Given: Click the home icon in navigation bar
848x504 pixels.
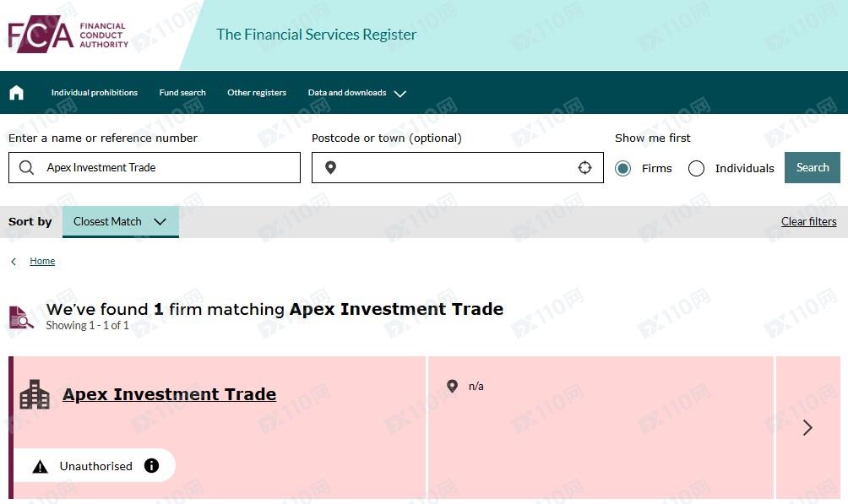Looking at the screenshot, I should coord(17,93).
